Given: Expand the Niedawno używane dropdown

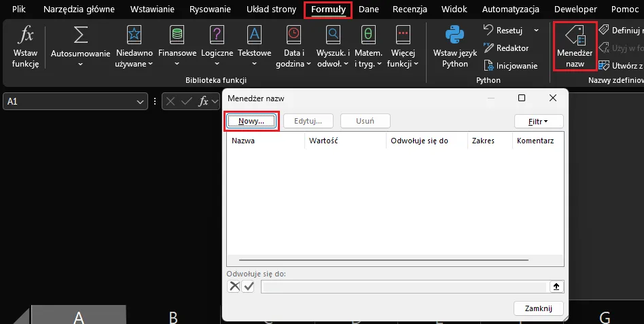Looking at the screenshot, I should point(134,58).
